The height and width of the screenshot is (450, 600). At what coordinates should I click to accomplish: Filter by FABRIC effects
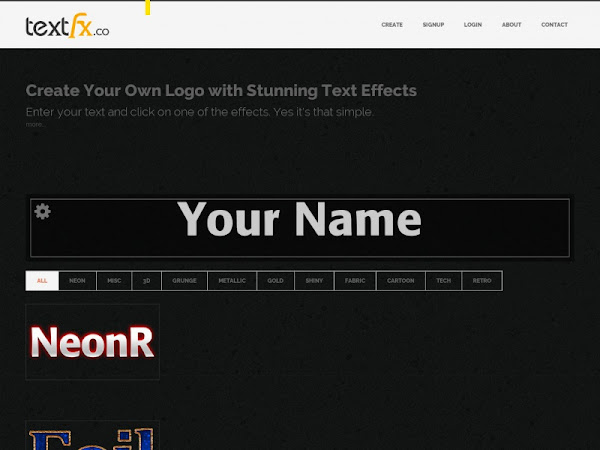click(355, 280)
